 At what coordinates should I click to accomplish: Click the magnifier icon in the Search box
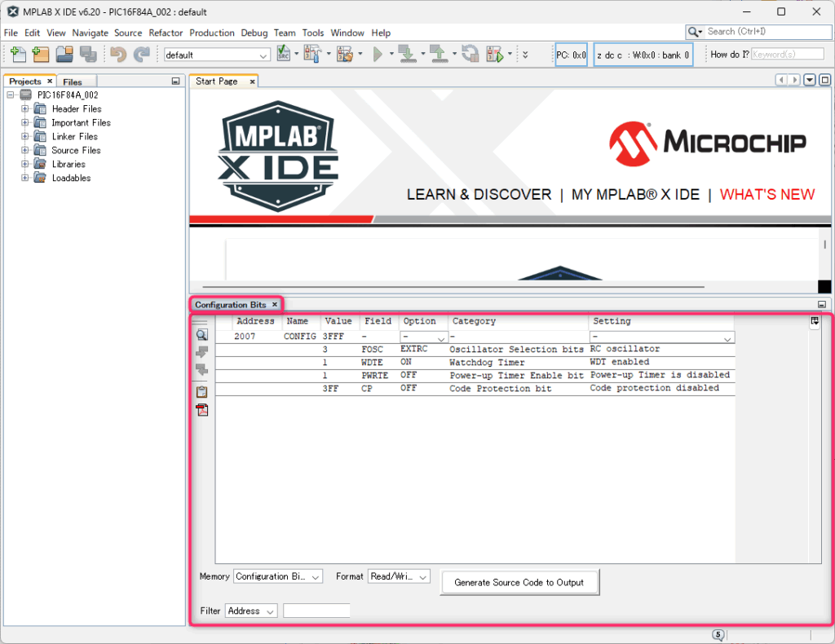tap(695, 32)
